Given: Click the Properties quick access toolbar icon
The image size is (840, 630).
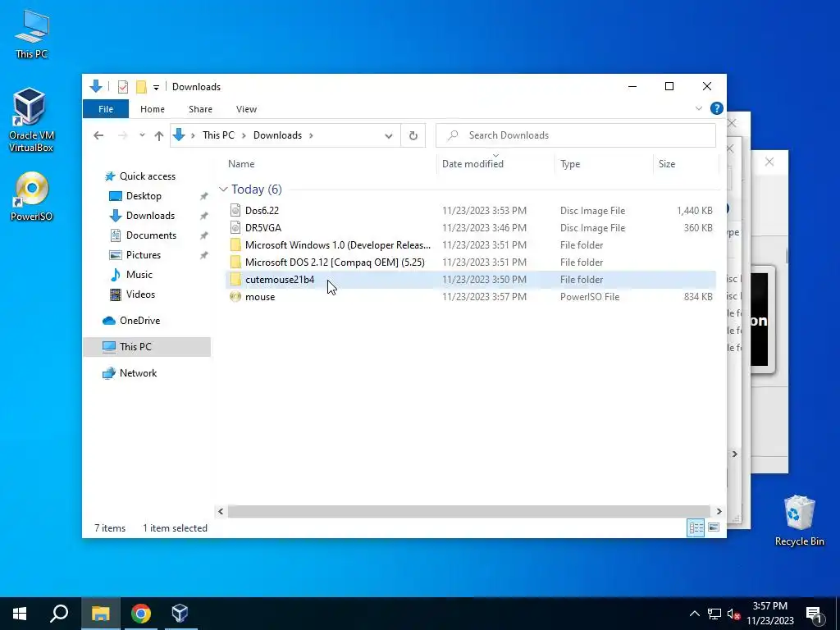Looking at the screenshot, I should 123,87.
